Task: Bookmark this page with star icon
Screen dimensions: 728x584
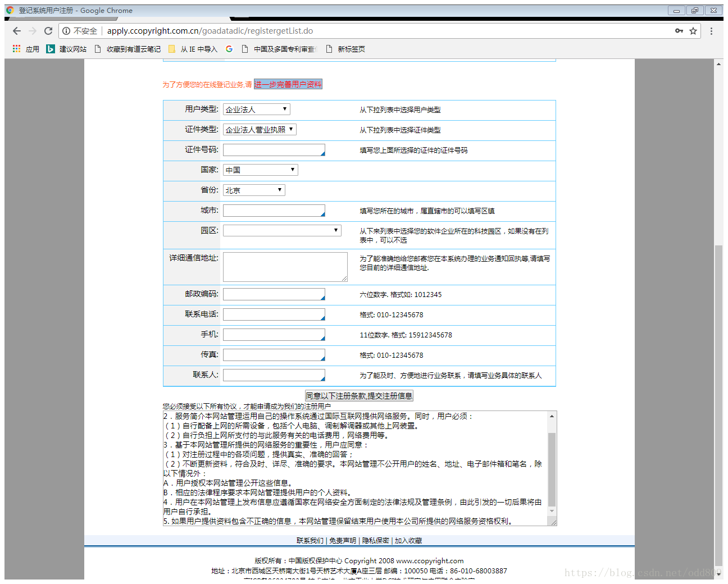Action: pos(693,31)
